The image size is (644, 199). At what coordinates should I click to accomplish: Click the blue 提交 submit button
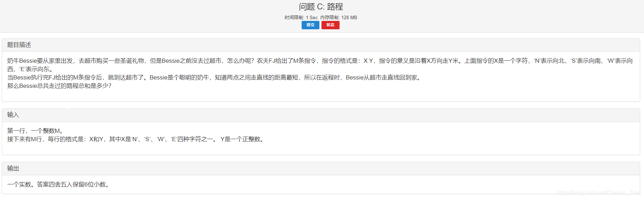click(x=310, y=25)
